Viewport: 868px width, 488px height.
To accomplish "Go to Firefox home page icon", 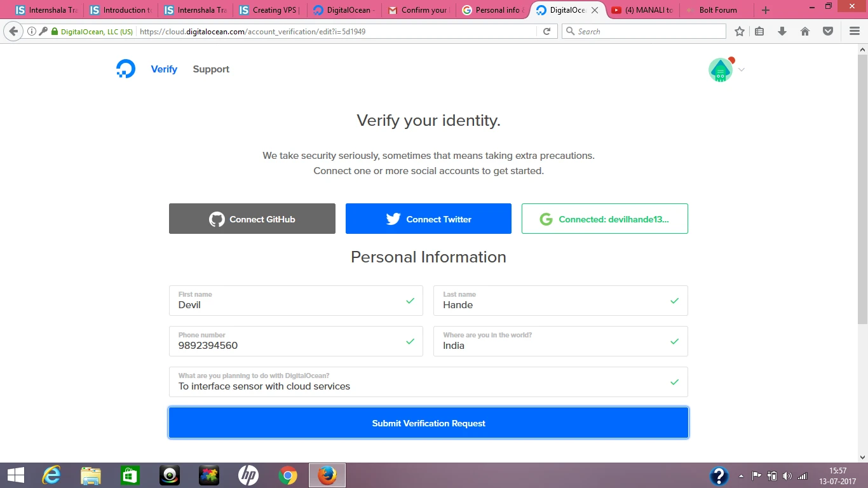I will [805, 31].
